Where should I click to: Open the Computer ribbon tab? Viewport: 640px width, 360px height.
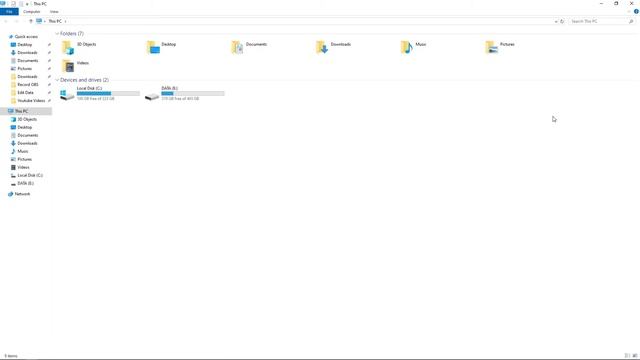pyautogui.click(x=31, y=11)
